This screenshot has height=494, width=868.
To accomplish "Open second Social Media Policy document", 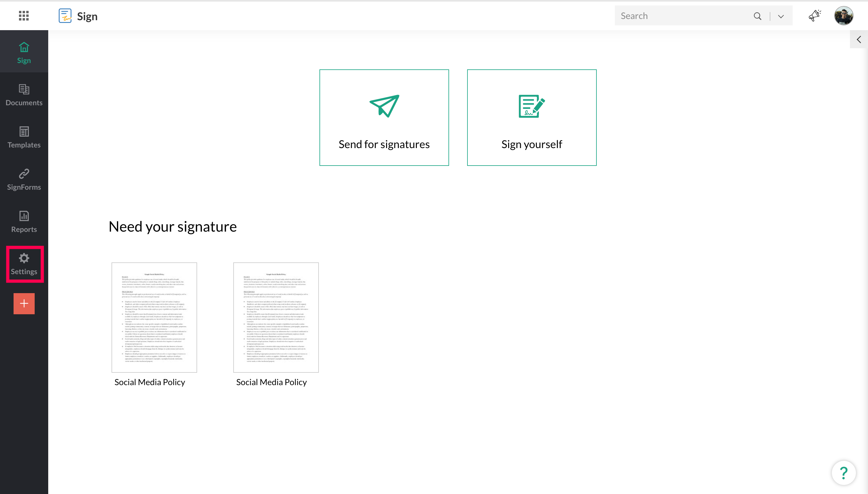I will [276, 317].
